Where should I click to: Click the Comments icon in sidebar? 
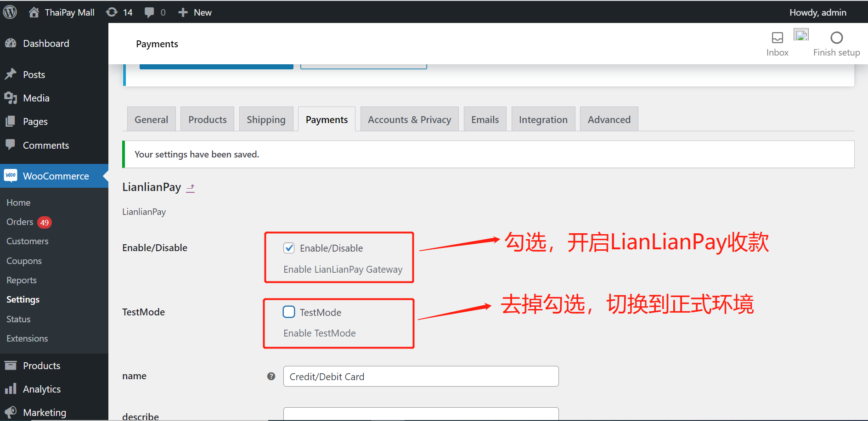(x=11, y=145)
